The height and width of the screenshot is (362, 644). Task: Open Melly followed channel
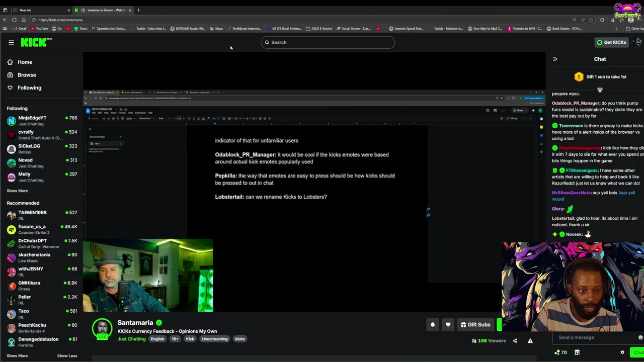coord(42,177)
